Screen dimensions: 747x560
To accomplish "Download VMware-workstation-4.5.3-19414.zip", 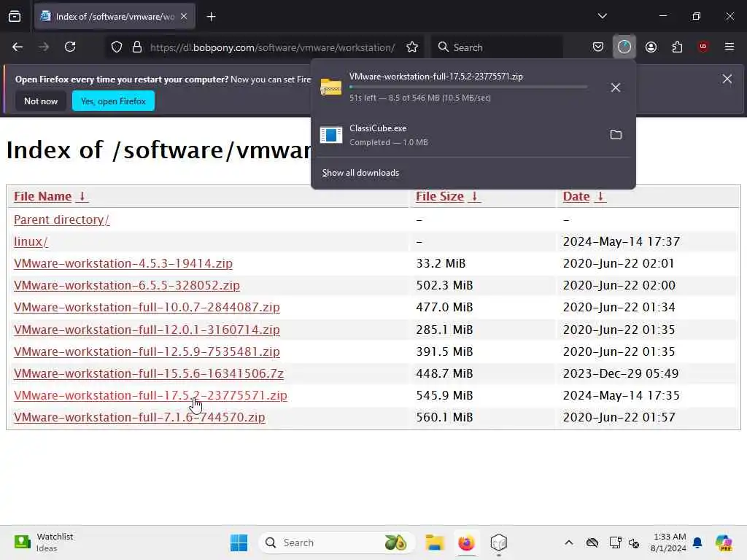I will tap(123, 263).
